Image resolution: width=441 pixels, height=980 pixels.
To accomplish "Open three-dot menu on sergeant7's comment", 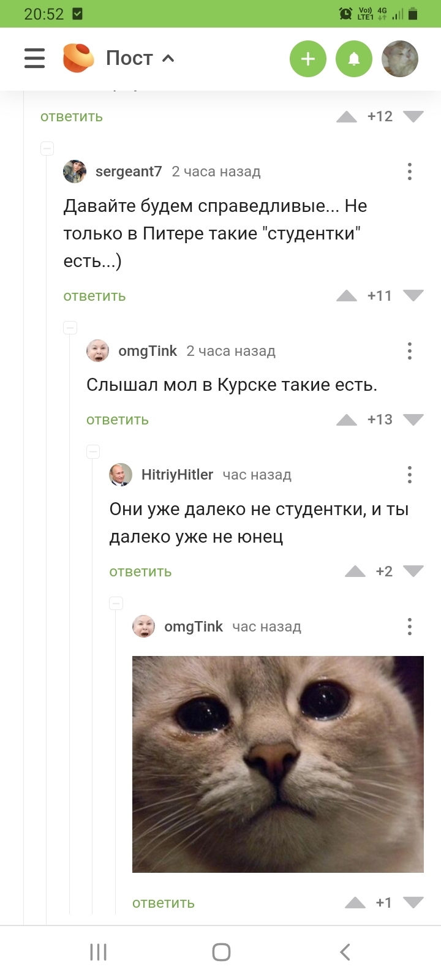I will (x=410, y=171).
